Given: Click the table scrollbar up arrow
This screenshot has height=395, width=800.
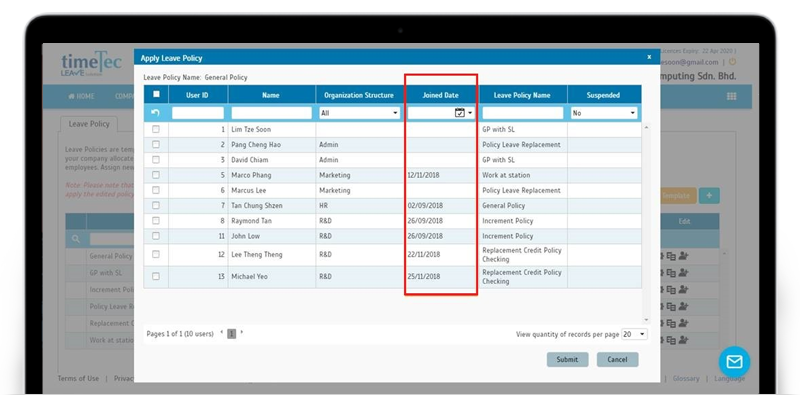Looking at the screenshot, I should (x=646, y=127).
